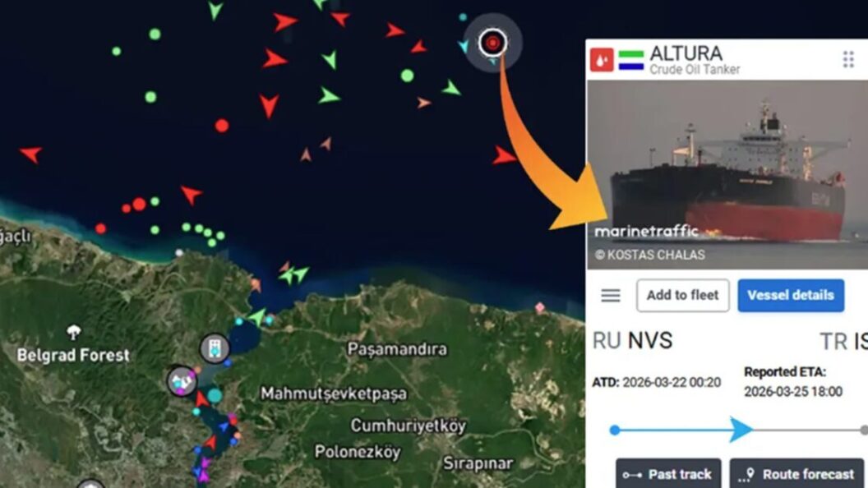Select the clustered vessels icon in the strait
The height and width of the screenshot is (488, 868).
(182, 380)
